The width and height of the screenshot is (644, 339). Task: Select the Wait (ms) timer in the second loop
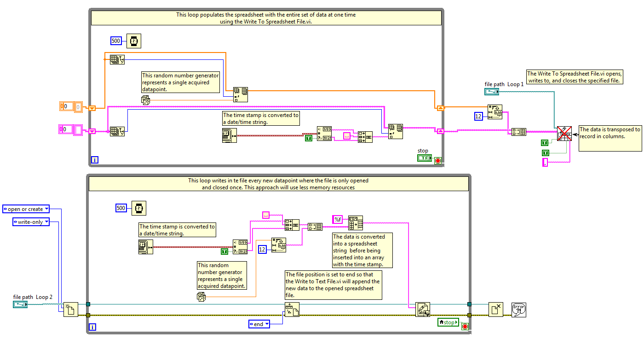point(139,208)
